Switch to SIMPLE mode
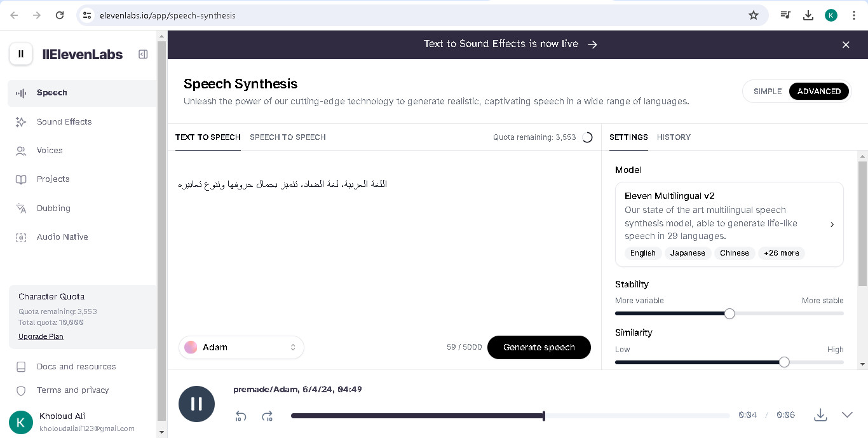The height and width of the screenshot is (438, 868). (768, 92)
